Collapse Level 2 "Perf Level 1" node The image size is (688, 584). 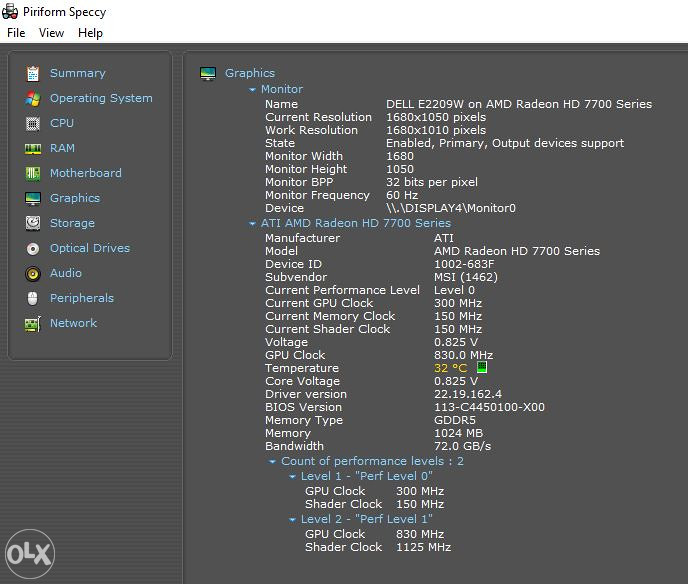pyautogui.click(x=292, y=520)
